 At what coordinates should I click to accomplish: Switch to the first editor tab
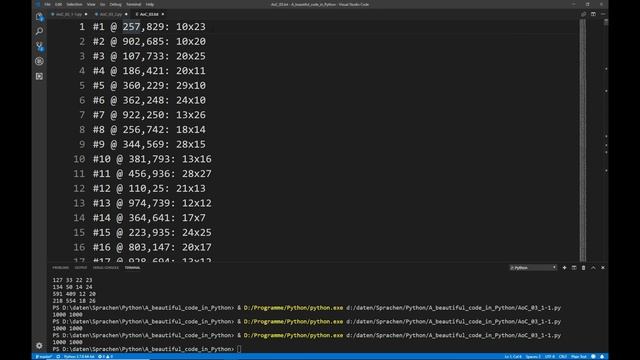pos(69,14)
